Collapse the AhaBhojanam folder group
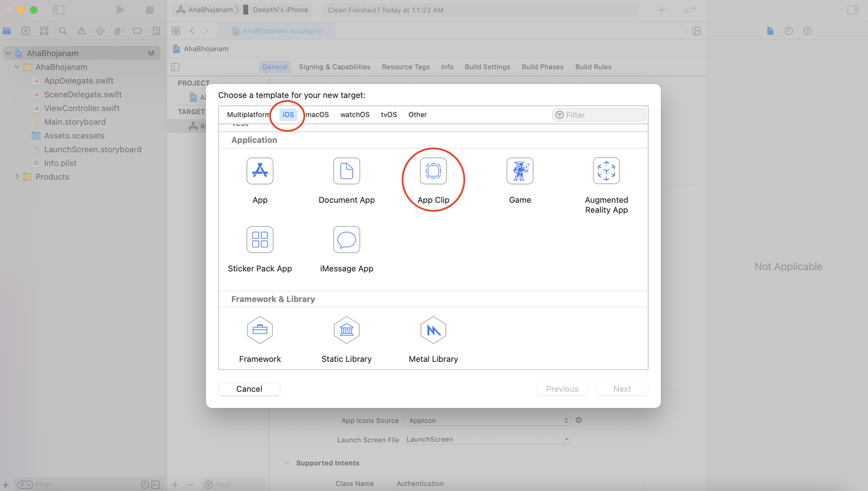 pyautogui.click(x=17, y=67)
